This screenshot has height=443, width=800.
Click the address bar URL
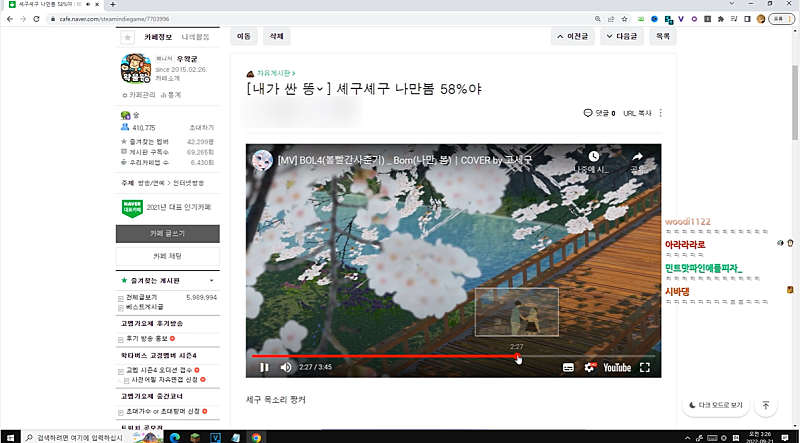click(114, 19)
